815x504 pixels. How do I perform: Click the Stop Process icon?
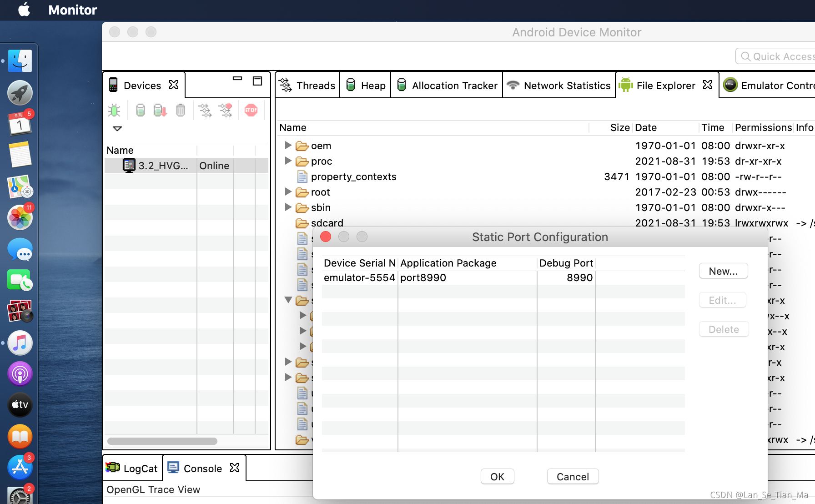point(251,110)
